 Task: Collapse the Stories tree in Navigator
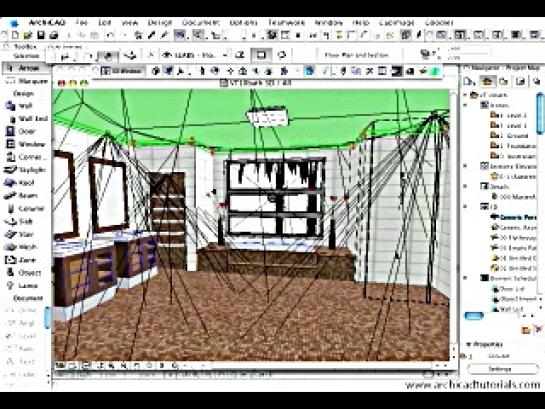pyautogui.click(x=466, y=105)
